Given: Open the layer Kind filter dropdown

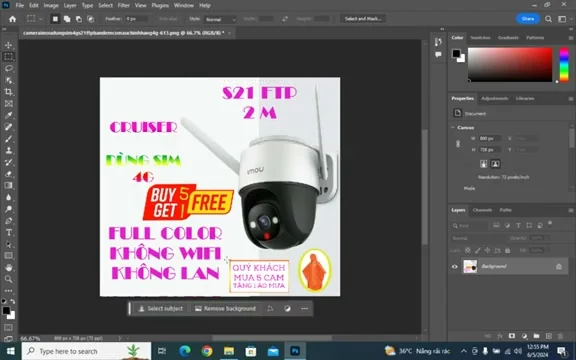Looking at the screenshot, I should [x=469, y=226].
